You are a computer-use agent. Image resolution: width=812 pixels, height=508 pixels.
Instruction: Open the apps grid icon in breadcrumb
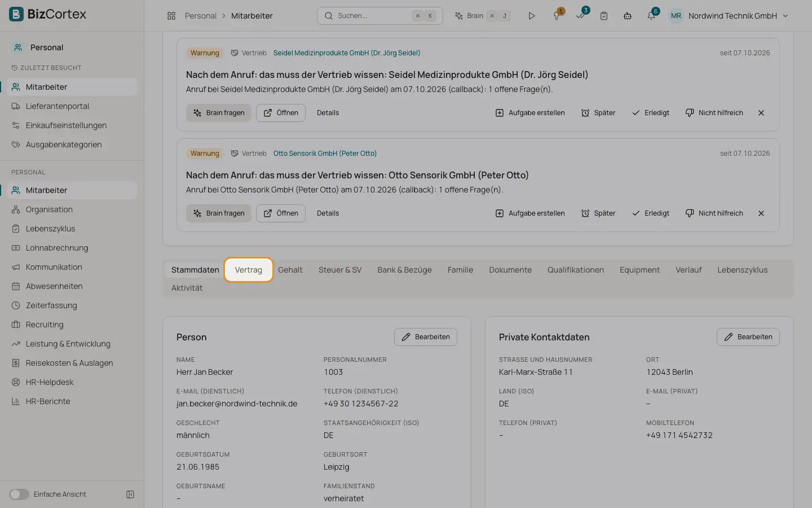[x=171, y=16]
